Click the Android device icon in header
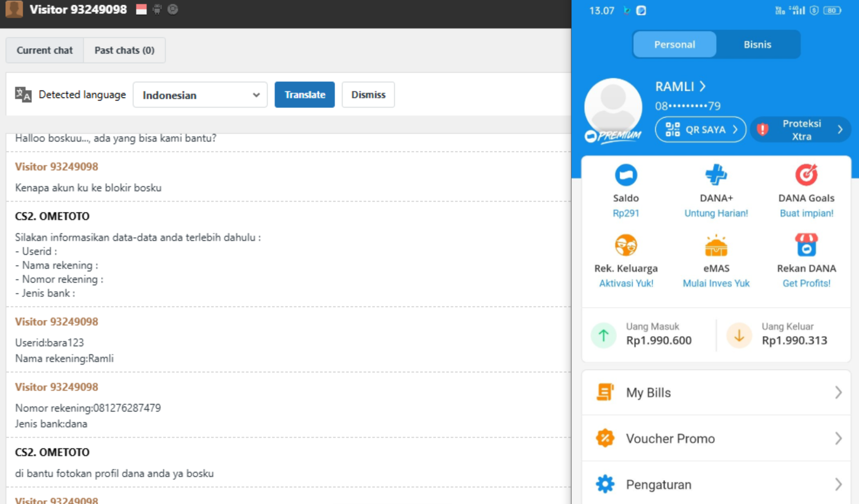The width and height of the screenshot is (859, 504). [x=157, y=9]
